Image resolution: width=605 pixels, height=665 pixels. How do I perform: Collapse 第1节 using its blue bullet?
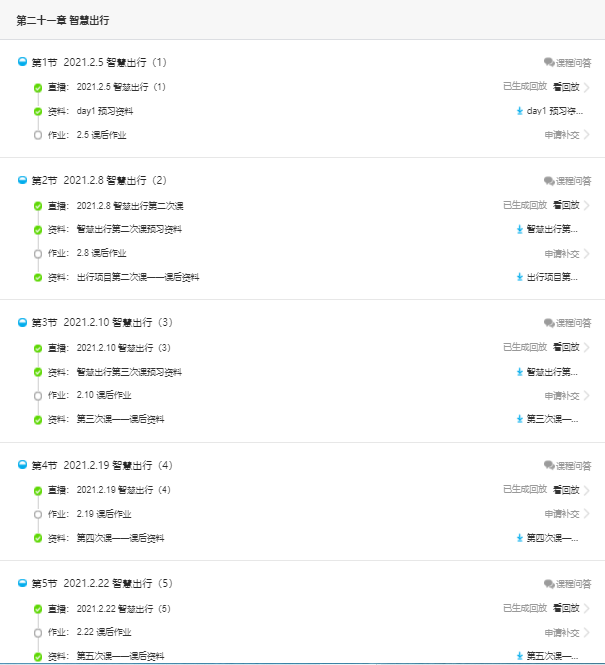pyautogui.click(x=22, y=62)
